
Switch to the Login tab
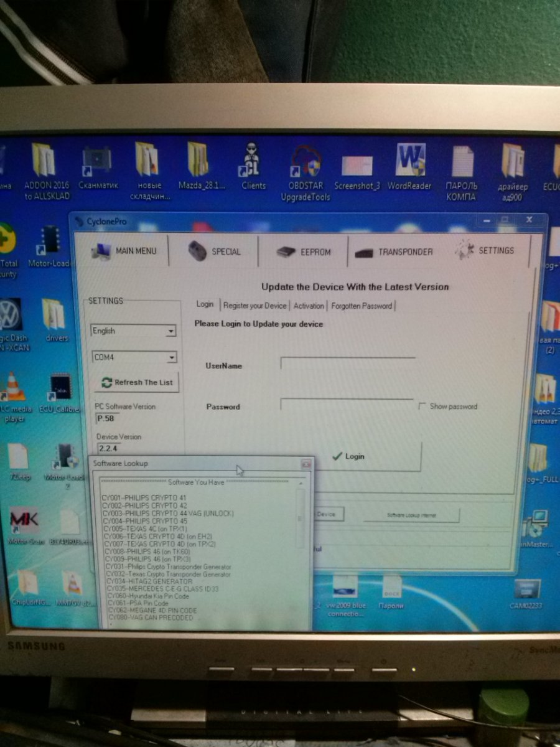pos(205,304)
